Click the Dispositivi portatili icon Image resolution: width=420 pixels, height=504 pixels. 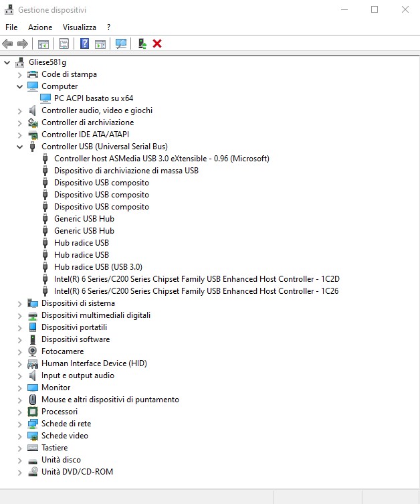pyautogui.click(x=33, y=327)
